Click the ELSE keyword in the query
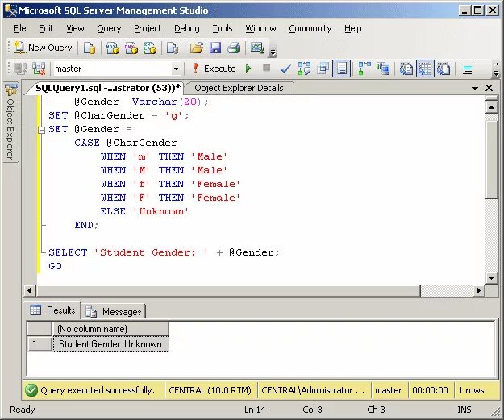The height and width of the screenshot is (420, 504). pyautogui.click(x=113, y=211)
